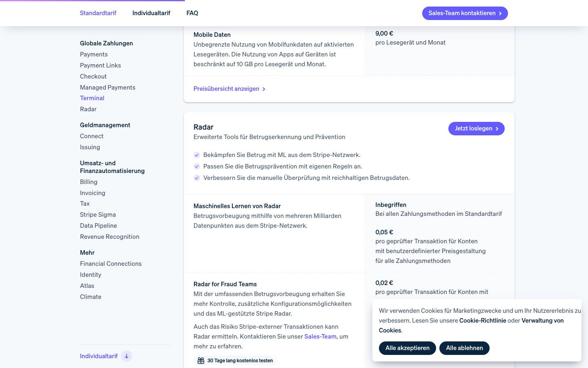The height and width of the screenshot is (368, 588).
Task: Open the FAQ tab
Action: point(192,13)
